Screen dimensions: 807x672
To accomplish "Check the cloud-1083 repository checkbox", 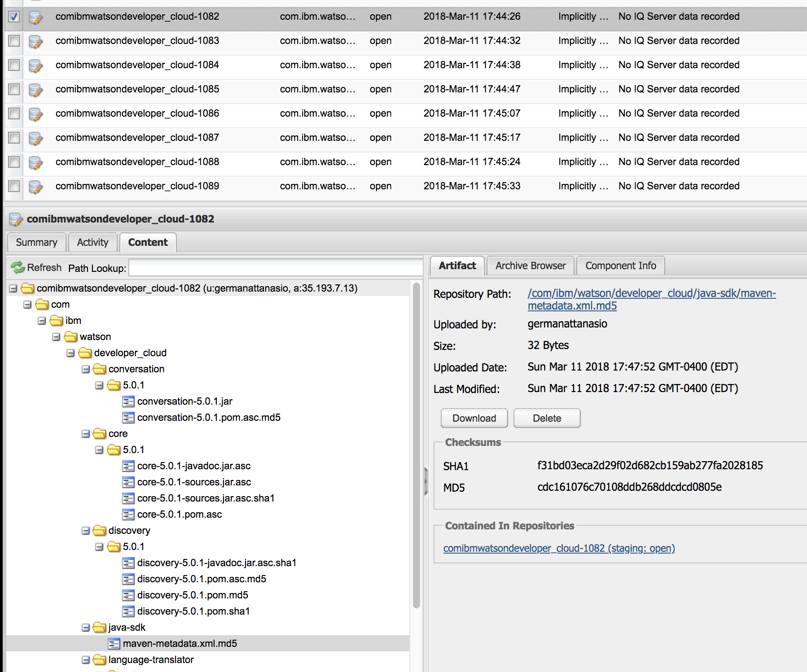I will click(x=14, y=41).
